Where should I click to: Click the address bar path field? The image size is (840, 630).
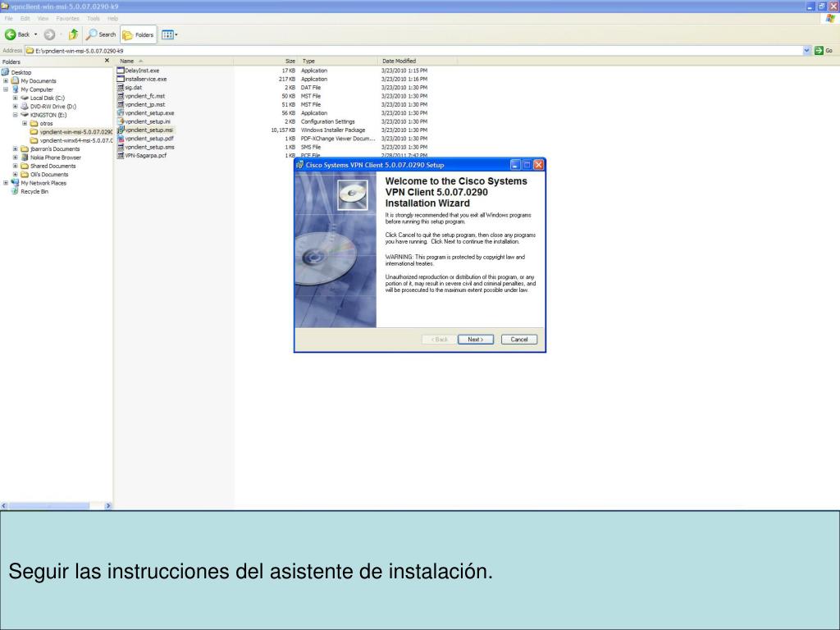[415, 51]
